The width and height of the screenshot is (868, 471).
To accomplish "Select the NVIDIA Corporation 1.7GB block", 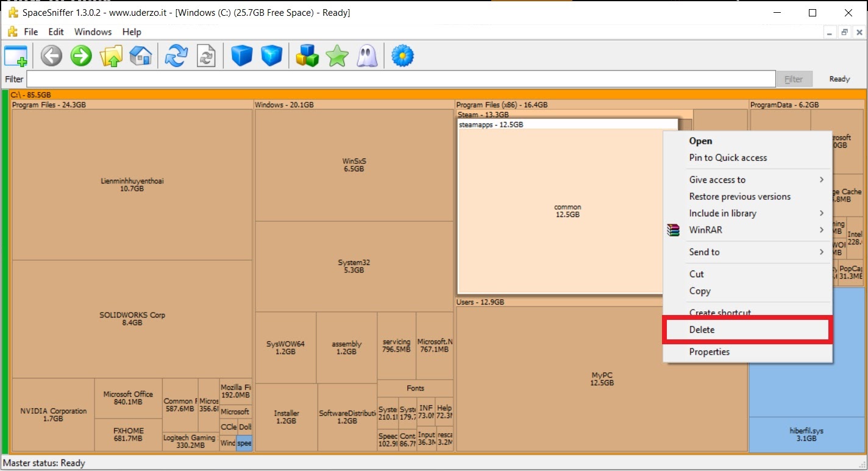I will [53, 415].
